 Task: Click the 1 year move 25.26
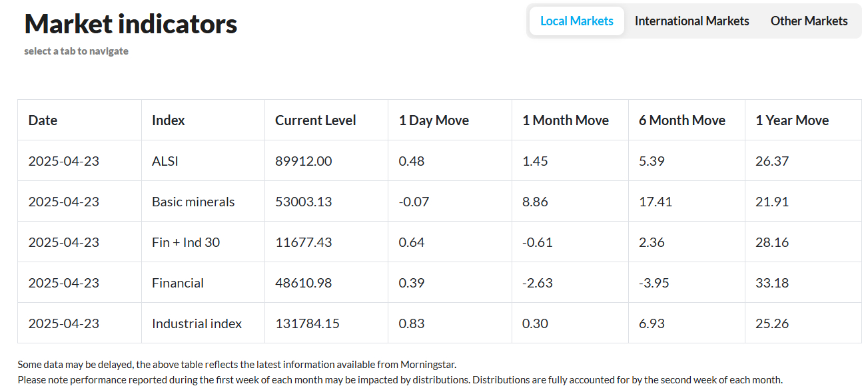772,323
